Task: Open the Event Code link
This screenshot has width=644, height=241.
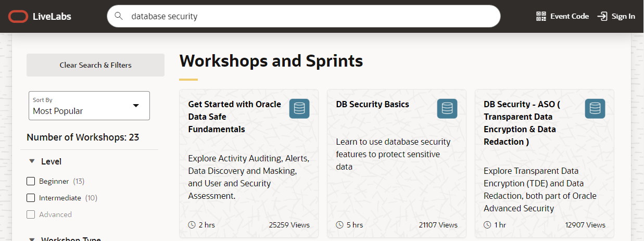Action: [563, 16]
